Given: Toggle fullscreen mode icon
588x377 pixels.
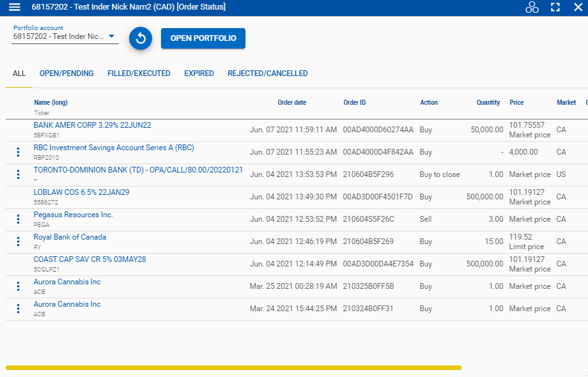Looking at the screenshot, I should point(555,7).
